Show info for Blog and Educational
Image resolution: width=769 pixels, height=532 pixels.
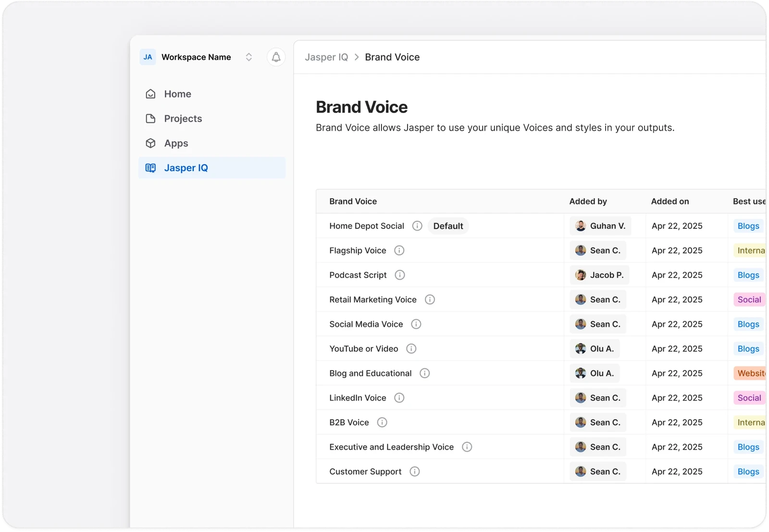tap(425, 373)
